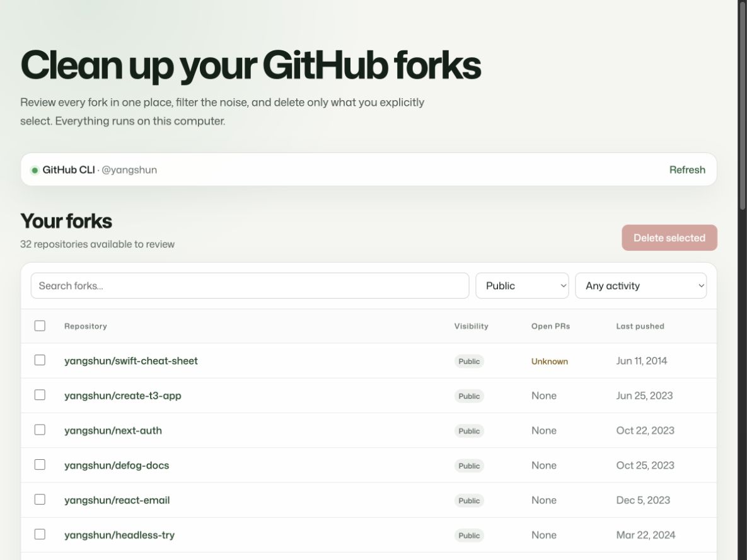Viewport: 747px width, 560px height.
Task: Click the Public badge for react-email
Action: click(469, 501)
